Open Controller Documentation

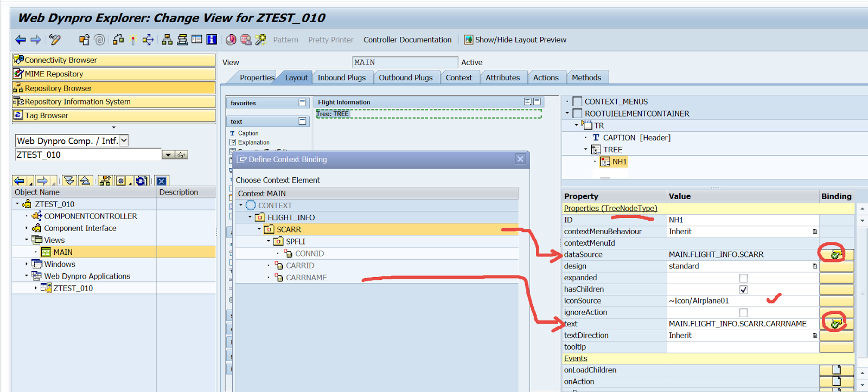pos(407,40)
